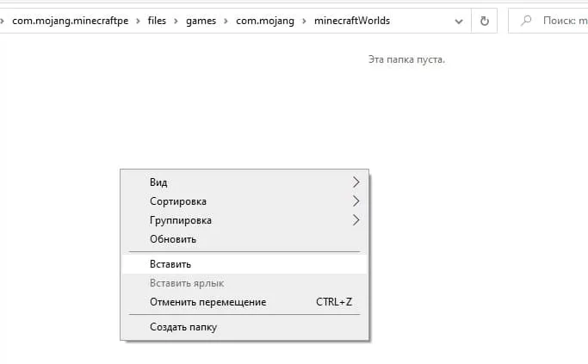Open the address bar history dropdown arrow

pos(457,21)
